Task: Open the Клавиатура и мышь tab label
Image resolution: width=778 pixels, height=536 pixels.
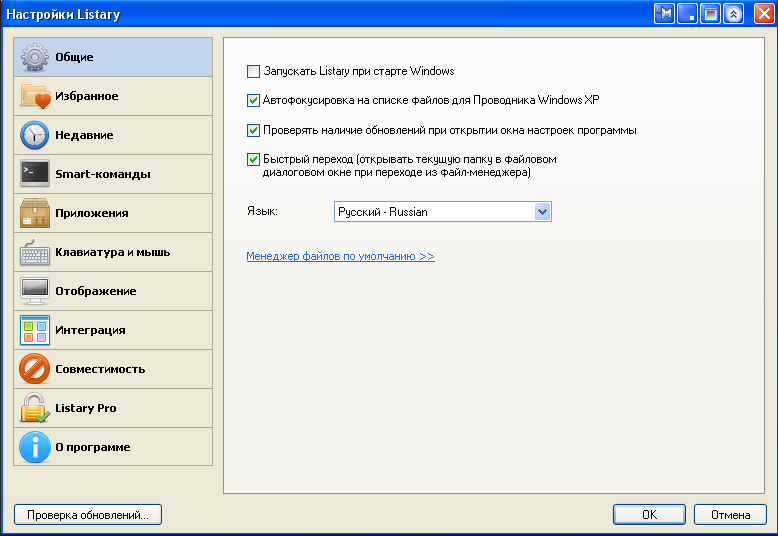Action: click(x=113, y=252)
